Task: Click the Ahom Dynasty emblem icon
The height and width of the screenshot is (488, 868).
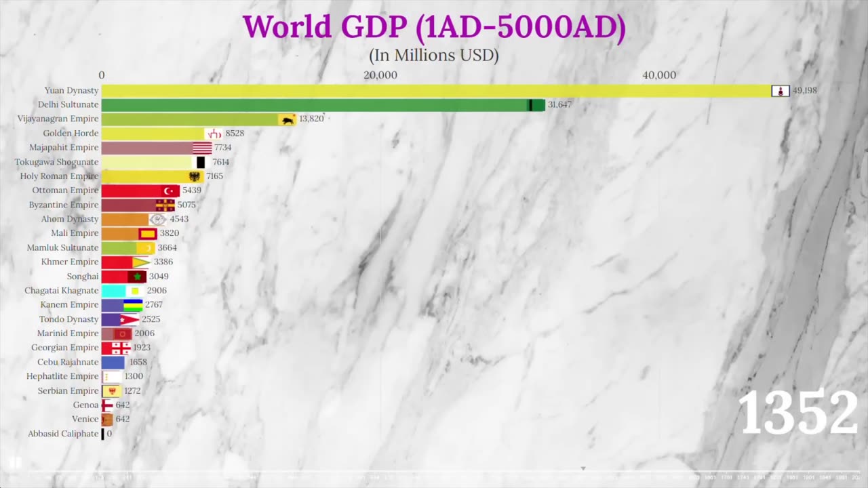Action: [x=158, y=220]
